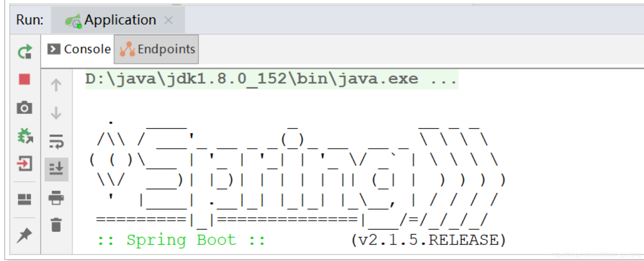Open the restore layout icon
The height and width of the screenshot is (261, 644).
[x=24, y=199]
